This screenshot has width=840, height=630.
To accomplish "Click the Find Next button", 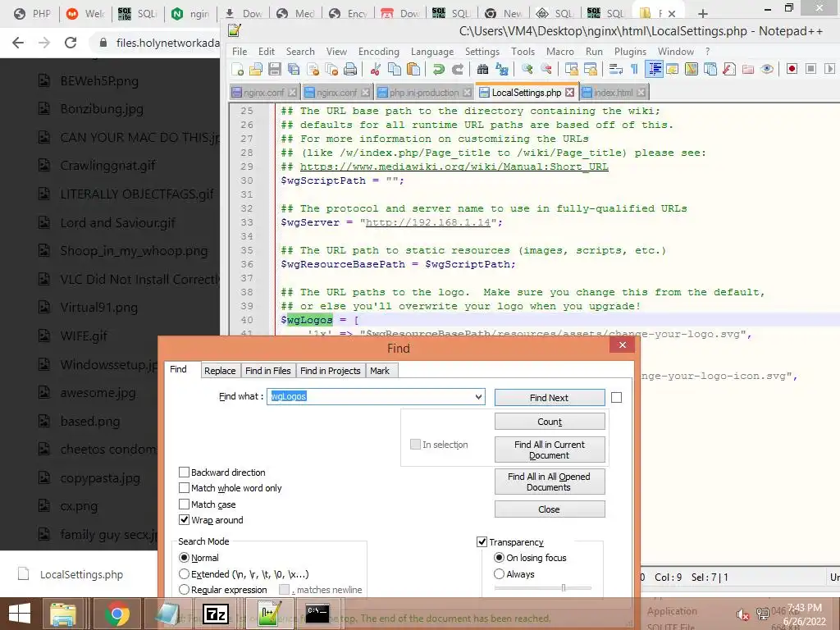I will point(550,398).
